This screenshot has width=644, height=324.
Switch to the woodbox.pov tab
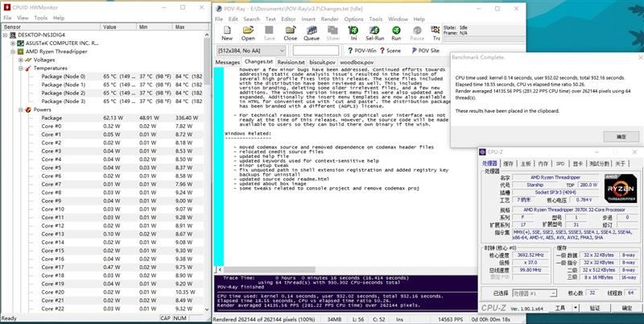(357, 62)
